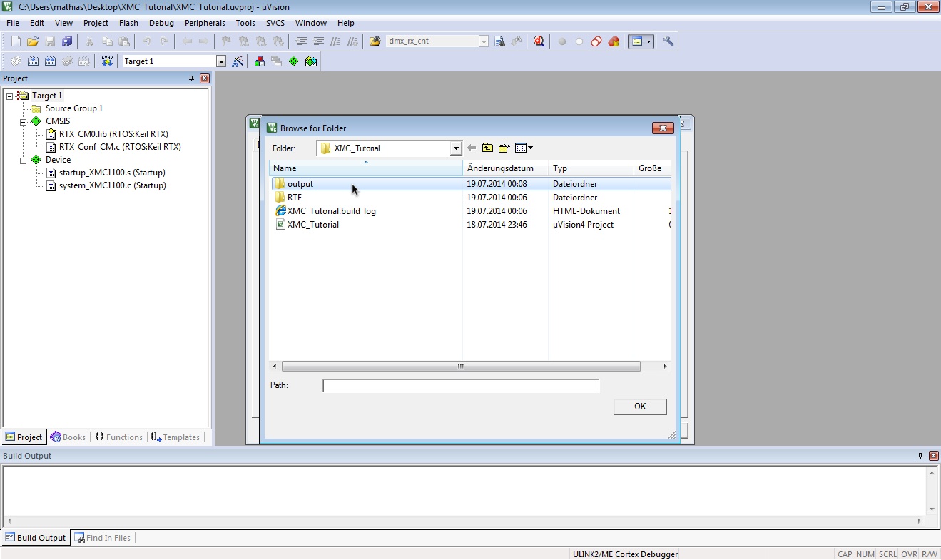The width and height of the screenshot is (941, 560).
Task: Sort files by the Name column header
Action: (366, 168)
